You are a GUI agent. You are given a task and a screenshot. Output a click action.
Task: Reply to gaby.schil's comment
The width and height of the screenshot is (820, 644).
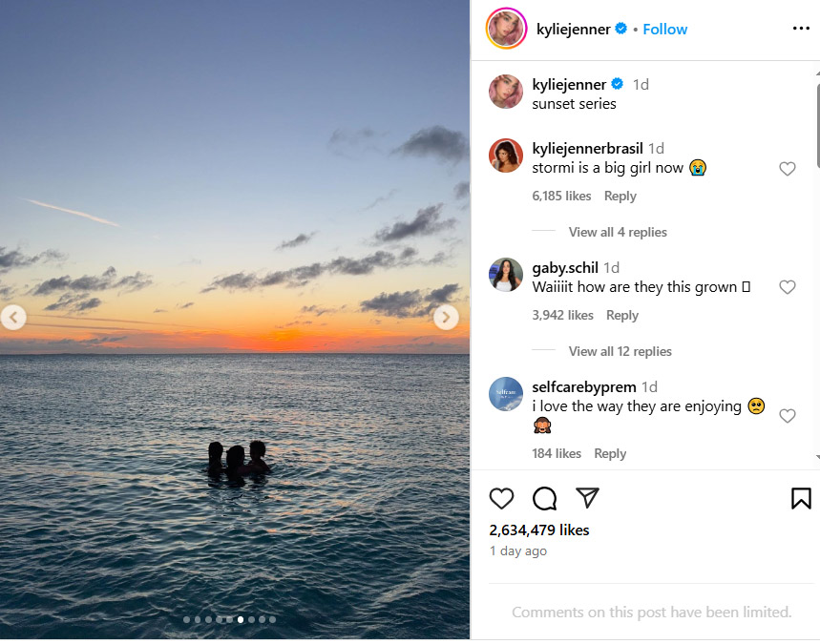[621, 315]
